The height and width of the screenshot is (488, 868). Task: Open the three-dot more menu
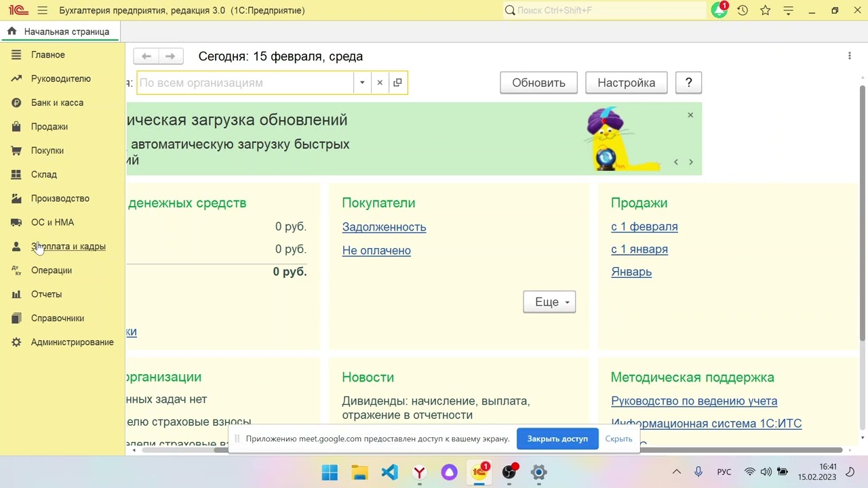click(849, 56)
